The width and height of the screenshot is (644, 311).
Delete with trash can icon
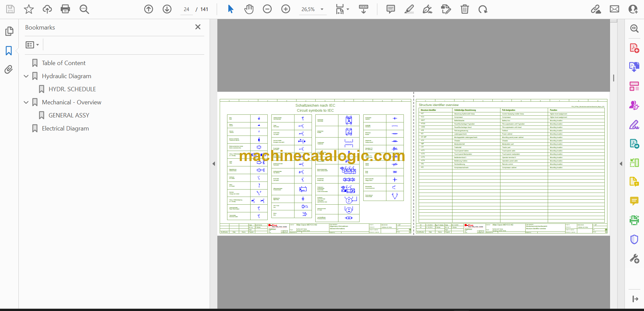(x=465, y=9)
